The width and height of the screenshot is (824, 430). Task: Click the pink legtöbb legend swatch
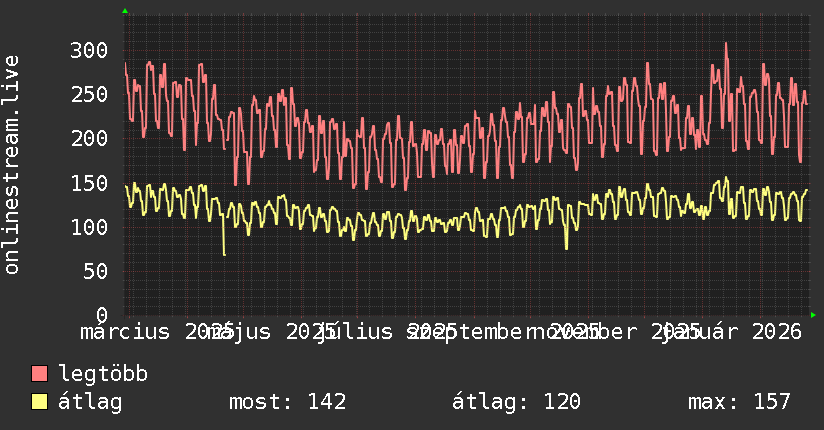point(39,374)
